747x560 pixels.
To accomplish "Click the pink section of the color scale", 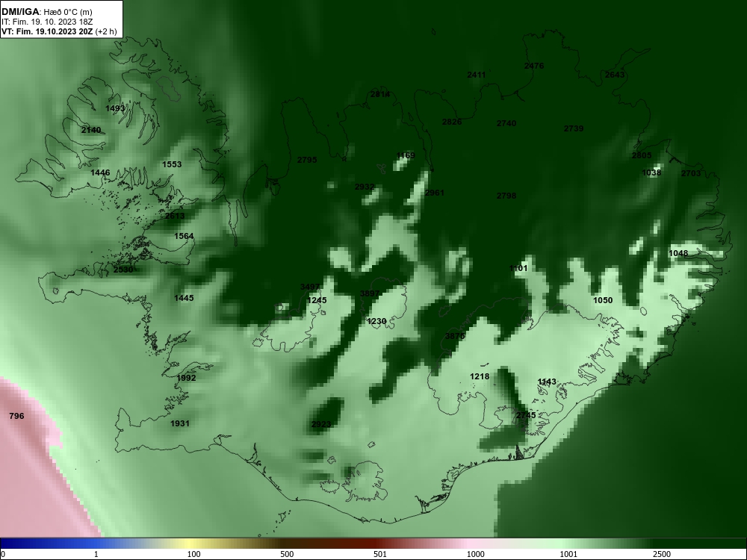I will (469, 544).
